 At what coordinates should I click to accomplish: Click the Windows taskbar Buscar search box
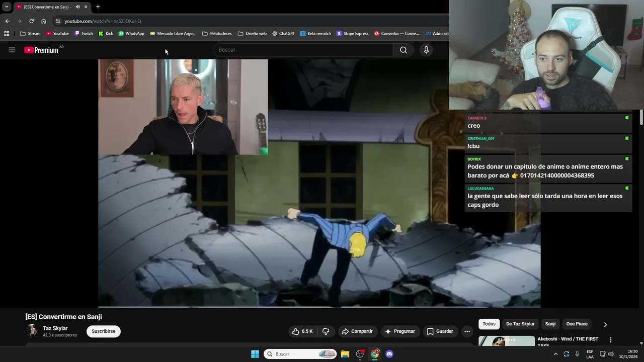(300, 354)
